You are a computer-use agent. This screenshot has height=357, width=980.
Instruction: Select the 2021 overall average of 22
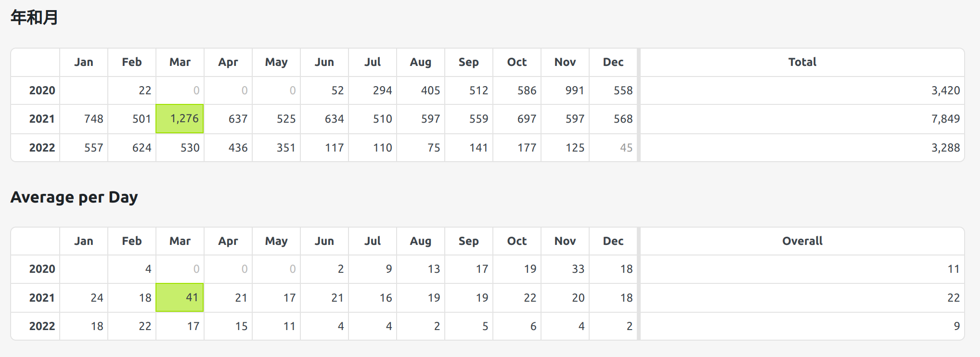point(953,298)
